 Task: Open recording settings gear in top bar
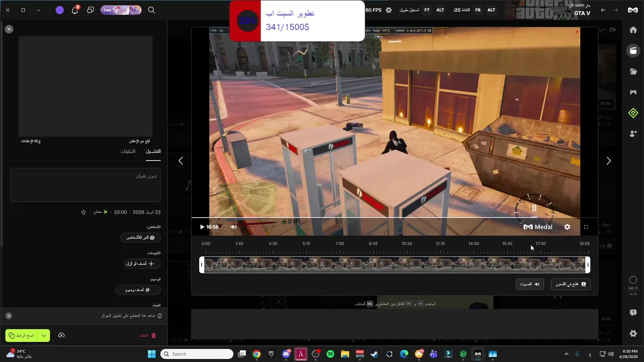tap(388, 10)
